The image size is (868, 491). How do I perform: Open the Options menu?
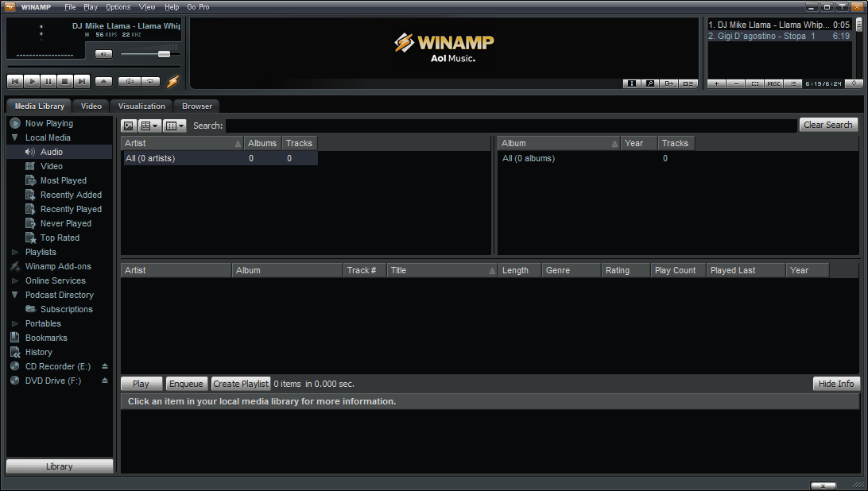(118, 6)
